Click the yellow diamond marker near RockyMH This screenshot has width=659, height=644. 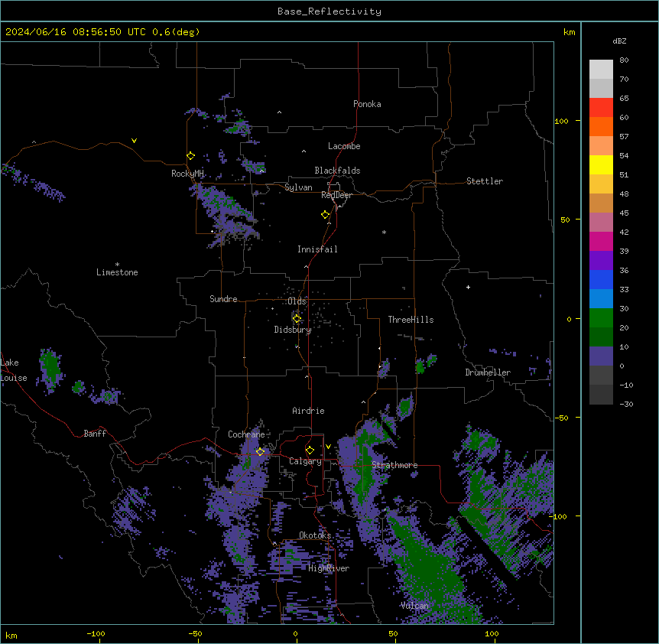191,156
